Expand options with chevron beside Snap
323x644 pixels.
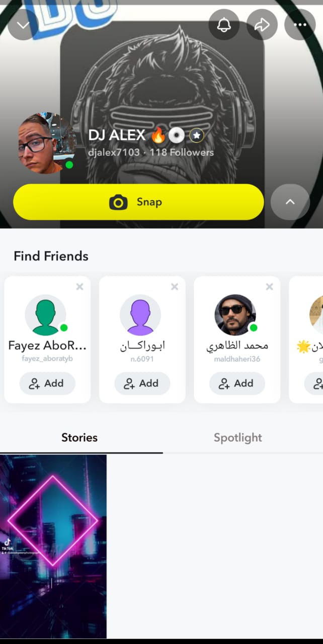click(x=290, y=202)
